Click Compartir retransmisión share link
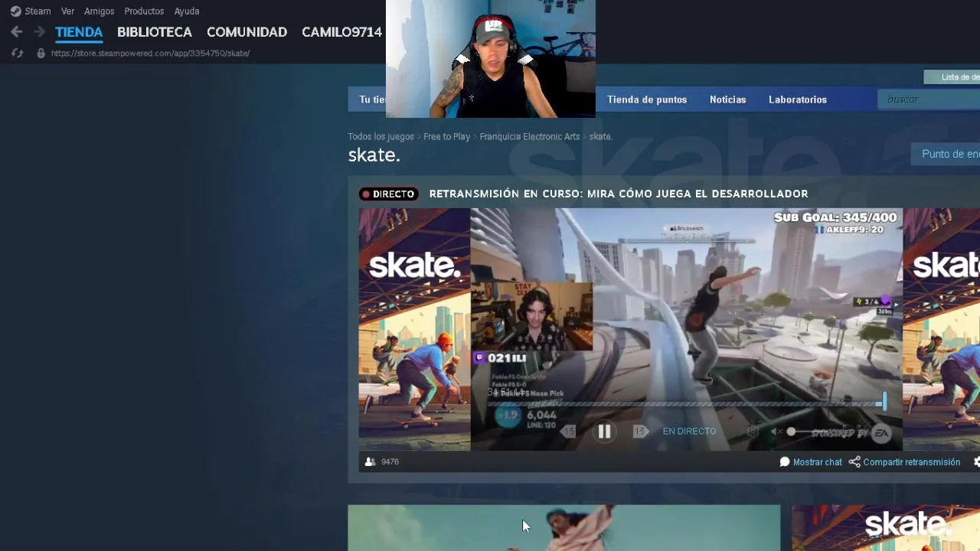 pyautogui.click(x=911, y=462)
